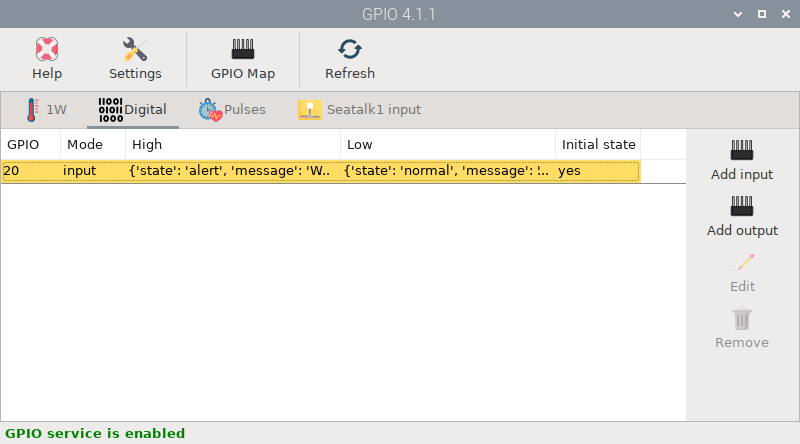The image size is (800, 444).
Task: Switch to the 1W tab
Action: coord(46,110)
